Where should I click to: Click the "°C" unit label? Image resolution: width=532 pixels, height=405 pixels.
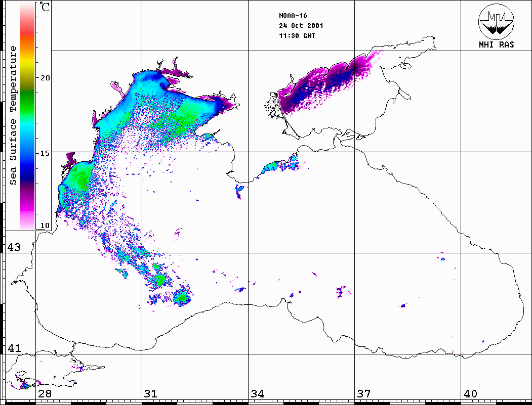45,7
